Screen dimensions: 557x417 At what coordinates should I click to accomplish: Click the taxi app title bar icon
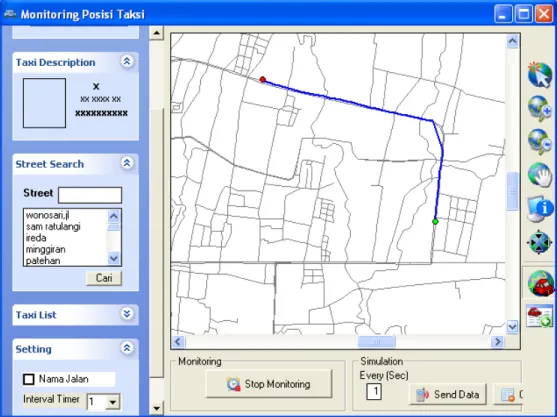[10, 14]
